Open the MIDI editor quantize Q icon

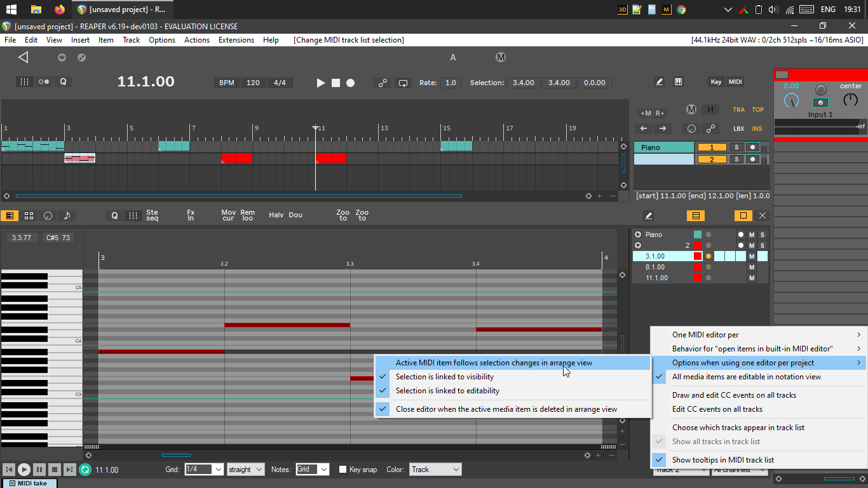(114, 215)
